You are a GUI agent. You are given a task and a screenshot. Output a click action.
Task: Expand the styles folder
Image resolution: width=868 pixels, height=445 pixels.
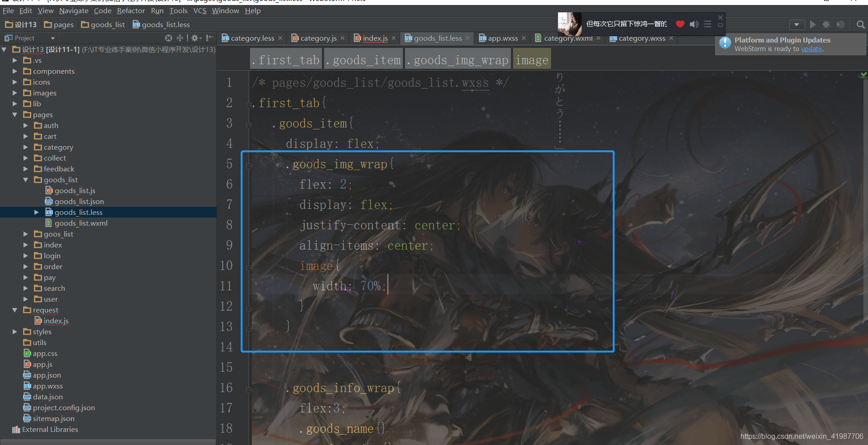[15, 331]
